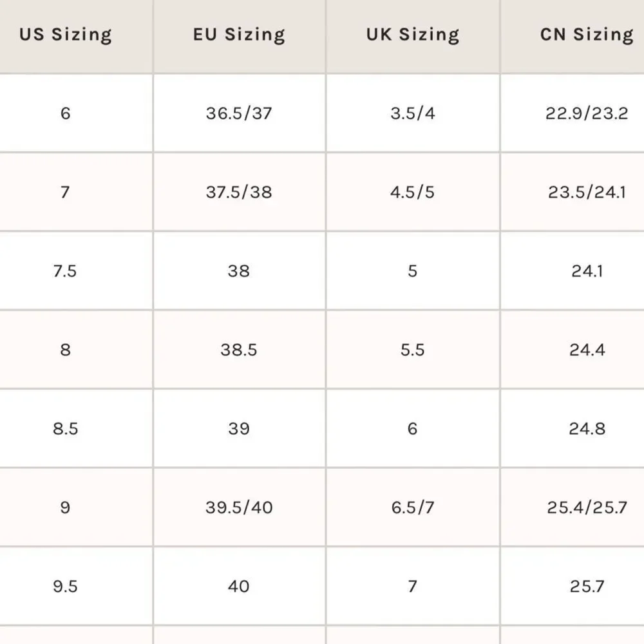Select US size 7 cell
The width and height of the screenshot is (644, 644).
[65, 192]
